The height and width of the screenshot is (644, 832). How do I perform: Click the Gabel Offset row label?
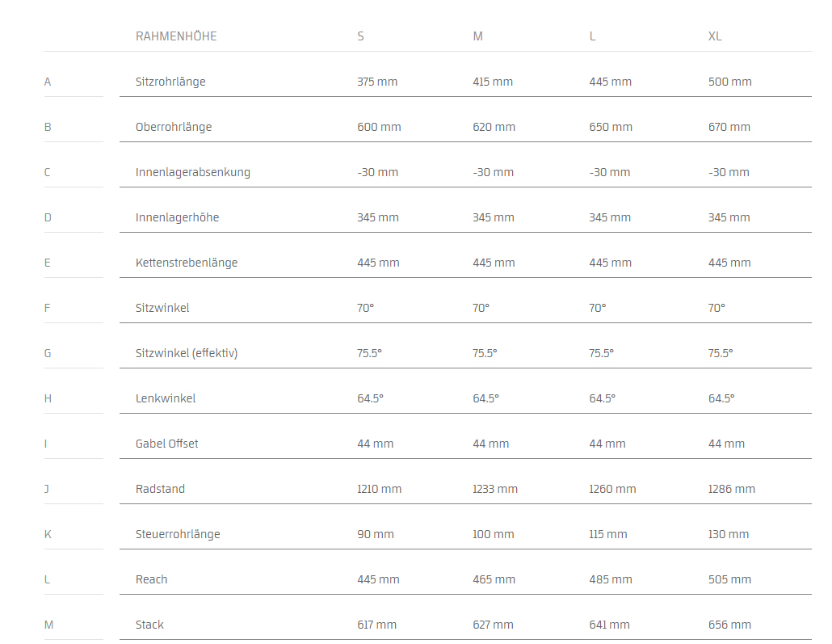167,444
